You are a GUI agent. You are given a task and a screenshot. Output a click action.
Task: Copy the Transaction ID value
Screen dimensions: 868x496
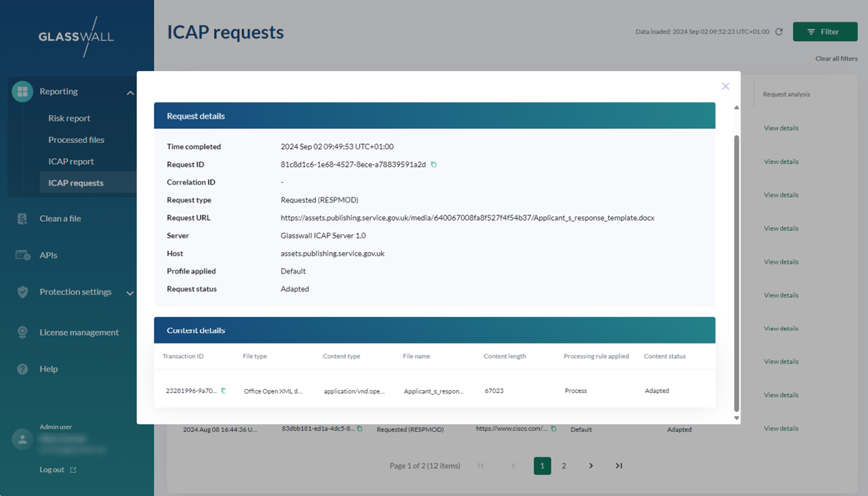[223, 390]
